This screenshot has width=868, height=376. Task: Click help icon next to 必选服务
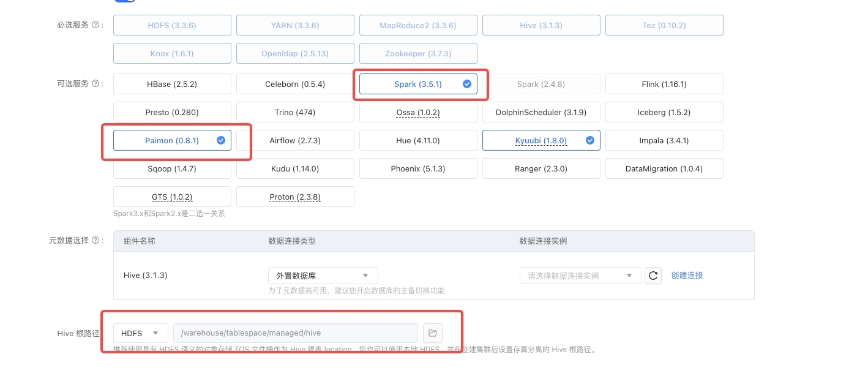[x=95, y=25]
